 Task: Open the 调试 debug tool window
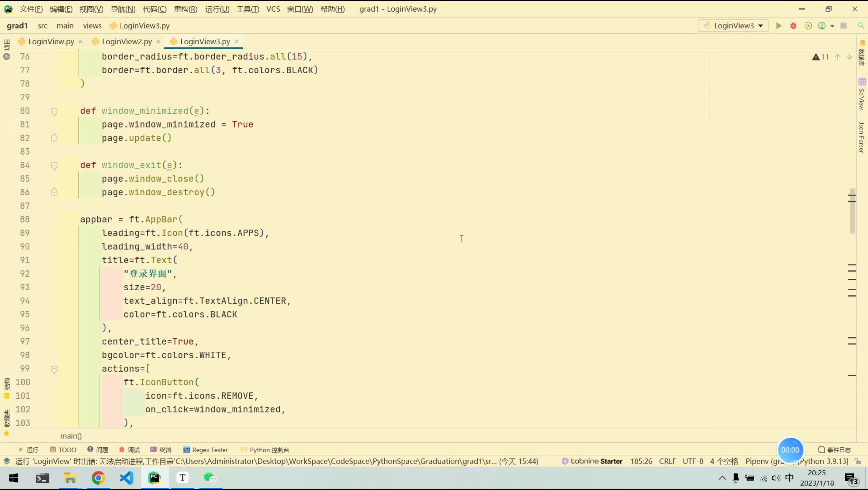pos(129,450)
